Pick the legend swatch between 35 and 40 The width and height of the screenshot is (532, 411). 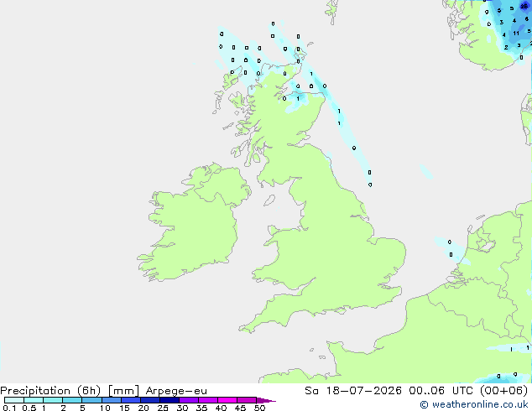208,400
